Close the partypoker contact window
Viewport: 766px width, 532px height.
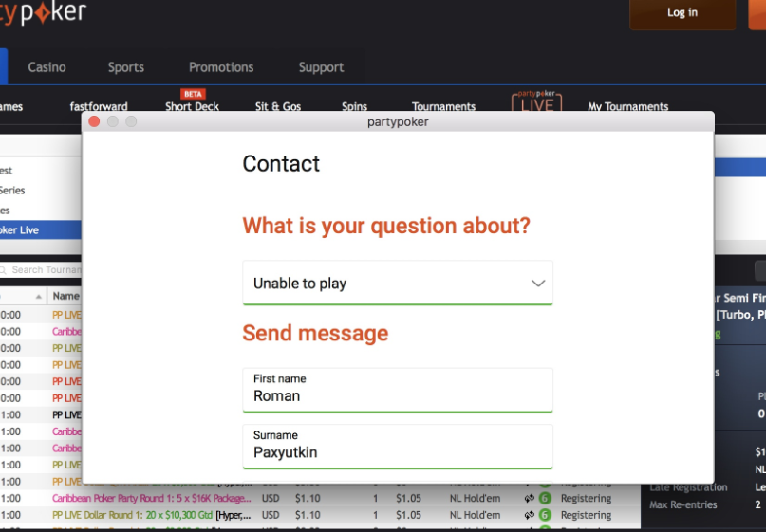click(94, 121)
